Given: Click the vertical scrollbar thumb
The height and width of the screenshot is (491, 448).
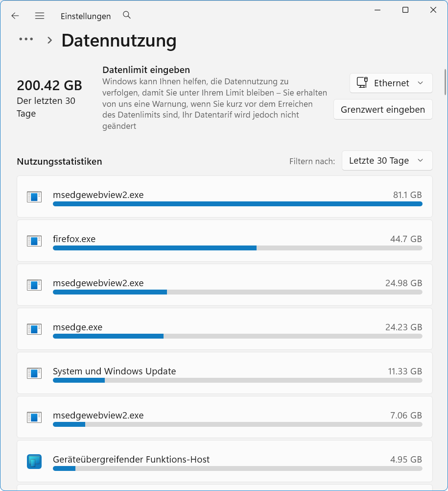Looking at the screenshot, I should tap(445, 82).
